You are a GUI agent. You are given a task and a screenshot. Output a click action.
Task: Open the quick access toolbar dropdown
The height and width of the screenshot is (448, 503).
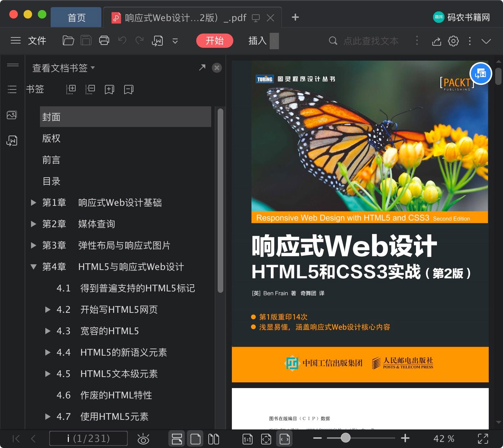(x=175, y=41)
